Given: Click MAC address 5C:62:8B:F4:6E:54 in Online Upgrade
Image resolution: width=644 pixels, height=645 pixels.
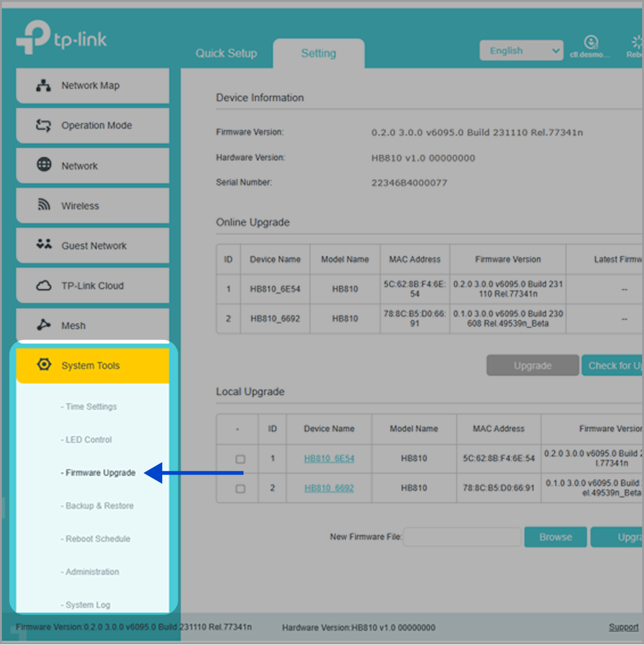Looking at the screenshot, I should (414, 289).
